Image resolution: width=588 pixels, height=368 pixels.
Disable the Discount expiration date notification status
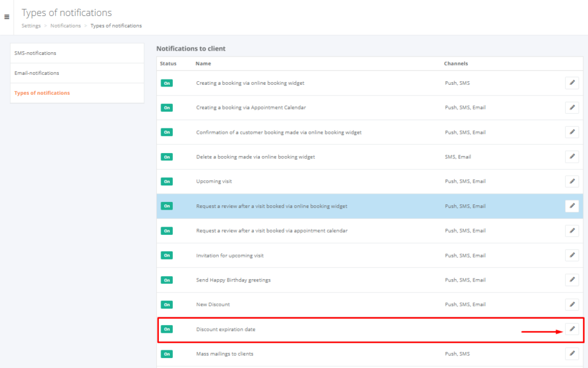[x=167, y=329]
